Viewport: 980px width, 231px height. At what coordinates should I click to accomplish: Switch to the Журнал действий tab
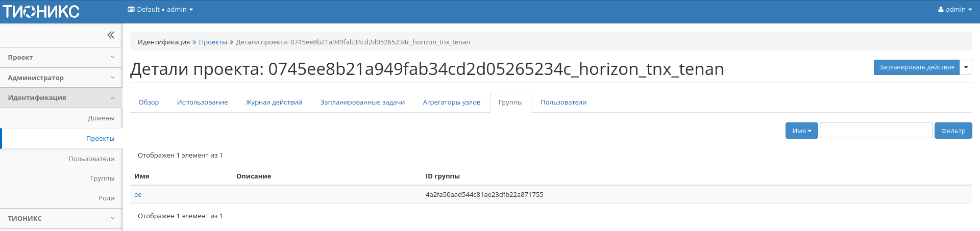(274, 102)
